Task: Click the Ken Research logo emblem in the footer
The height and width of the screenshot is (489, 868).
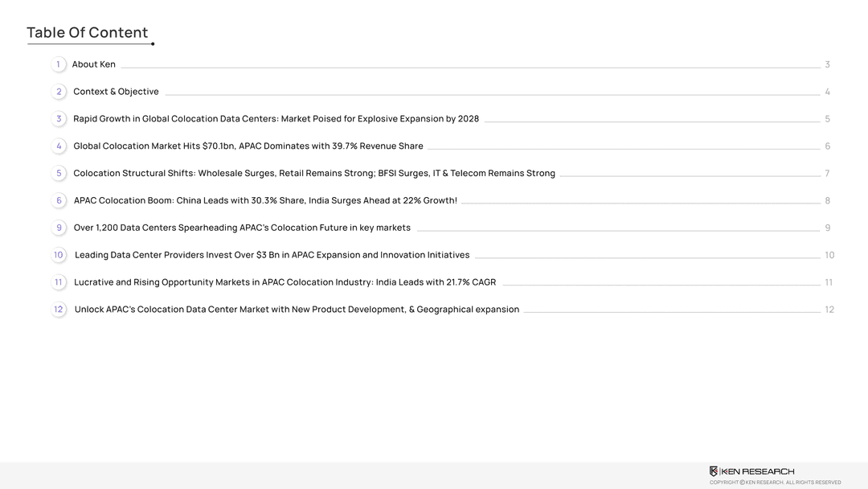Action: click(x=714, y=471)
